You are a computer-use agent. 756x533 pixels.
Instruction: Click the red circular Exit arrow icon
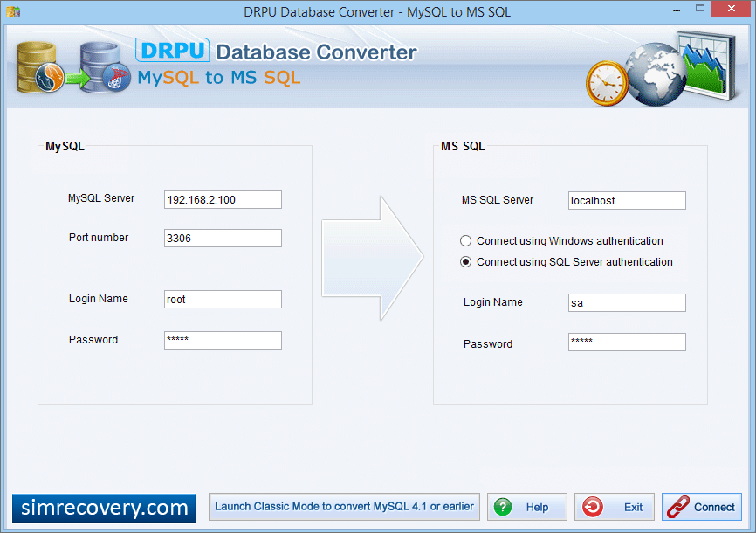point(593,507)
